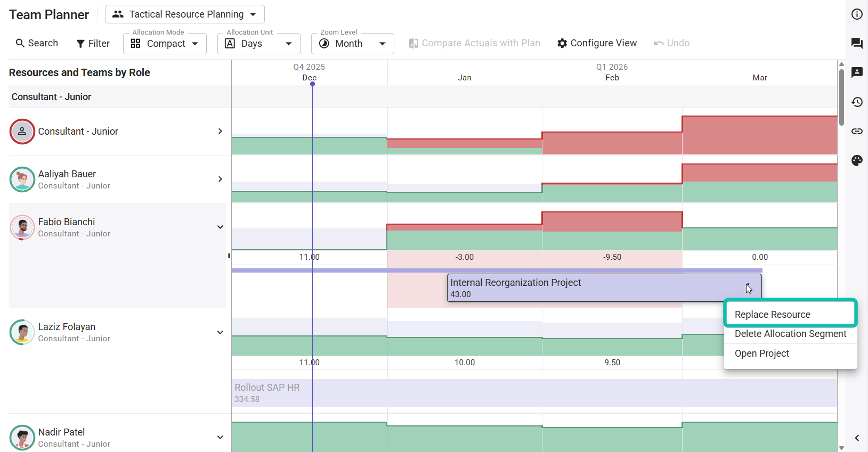
Task: Open Tactical Resource Planning view selector
Action: [185, 14]
